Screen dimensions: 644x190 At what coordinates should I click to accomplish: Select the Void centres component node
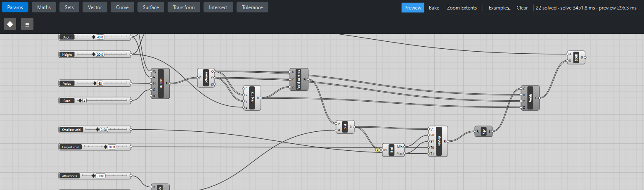299,79
